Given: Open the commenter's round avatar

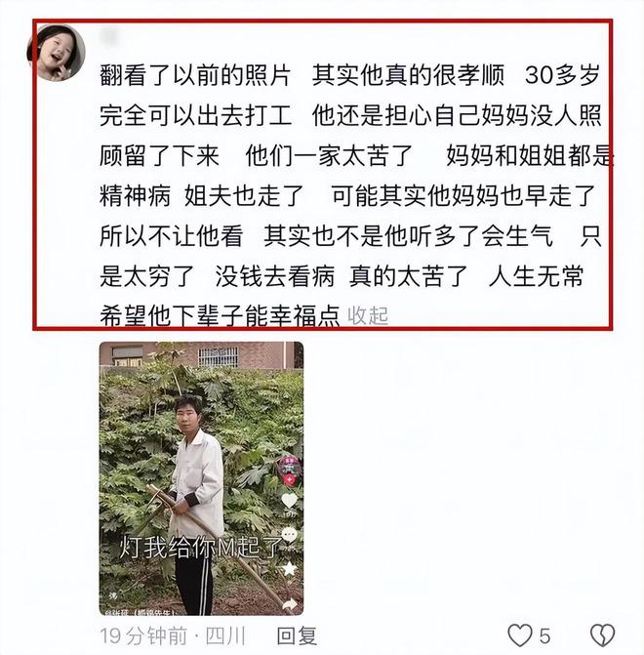Looking at the screenshot, I should point(57,52).
